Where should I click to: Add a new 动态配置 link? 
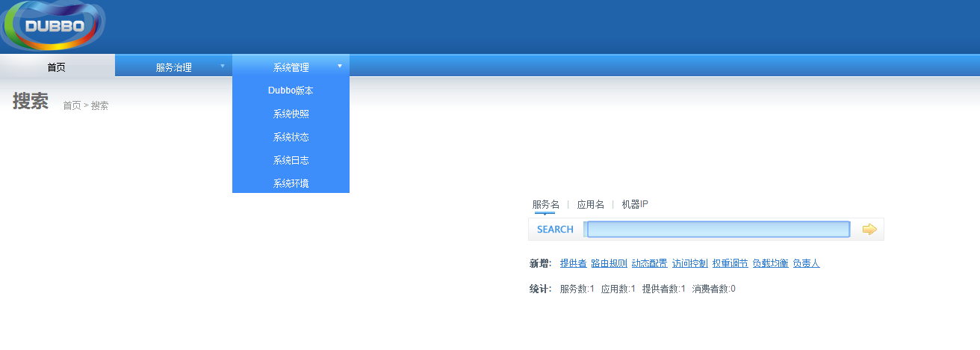649,263
